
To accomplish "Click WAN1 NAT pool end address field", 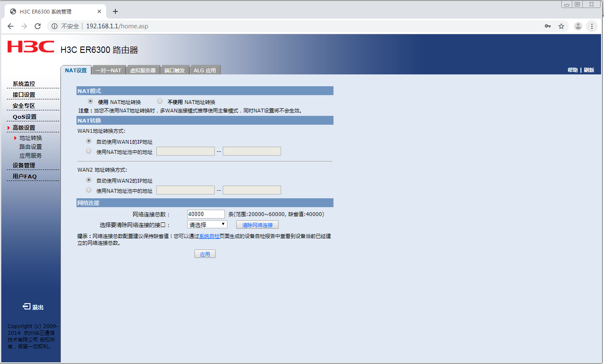I will coord(252,151).
